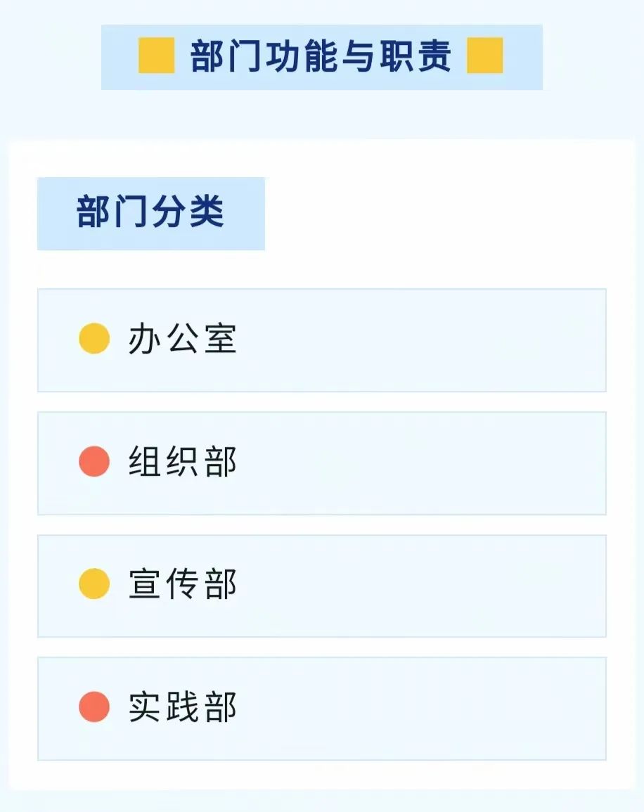Click the red dot beside 组织部
644x812 pixels.
[94, 461]
